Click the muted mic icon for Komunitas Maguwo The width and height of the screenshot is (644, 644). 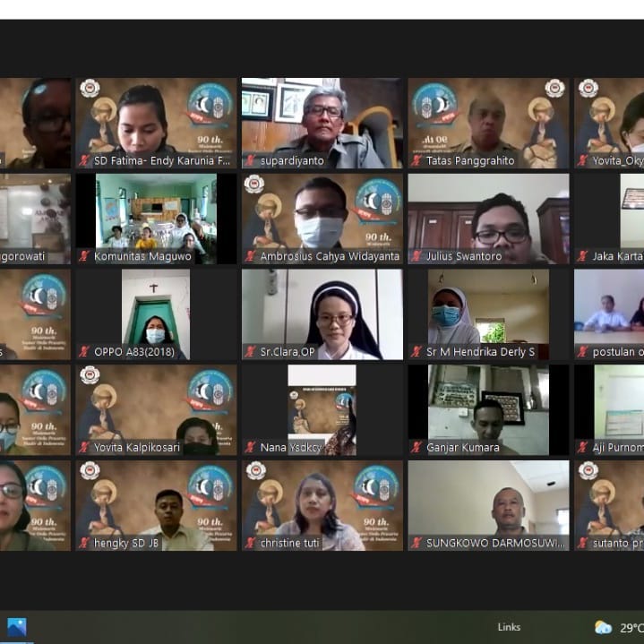point(84,256)
